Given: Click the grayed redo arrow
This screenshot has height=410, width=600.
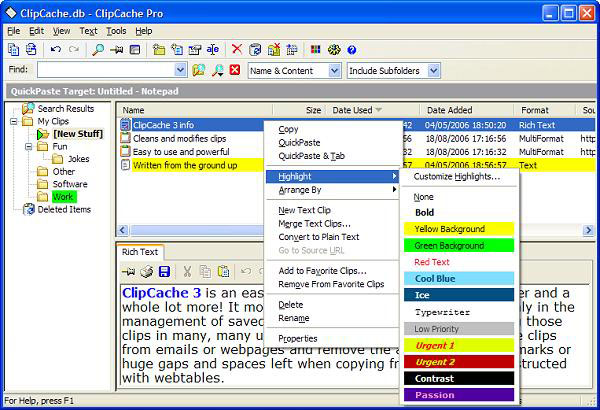Looking at the screenshot, I should (x=74, y=49).
